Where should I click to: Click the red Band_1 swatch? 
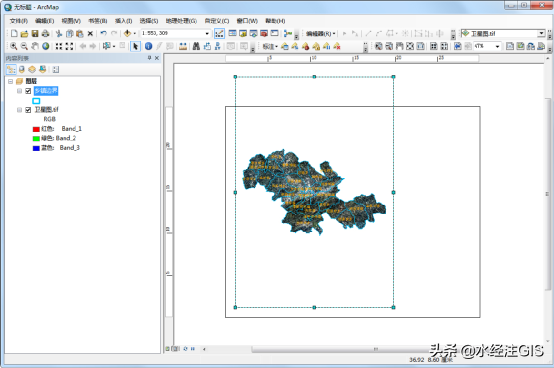tap(36, 129)
